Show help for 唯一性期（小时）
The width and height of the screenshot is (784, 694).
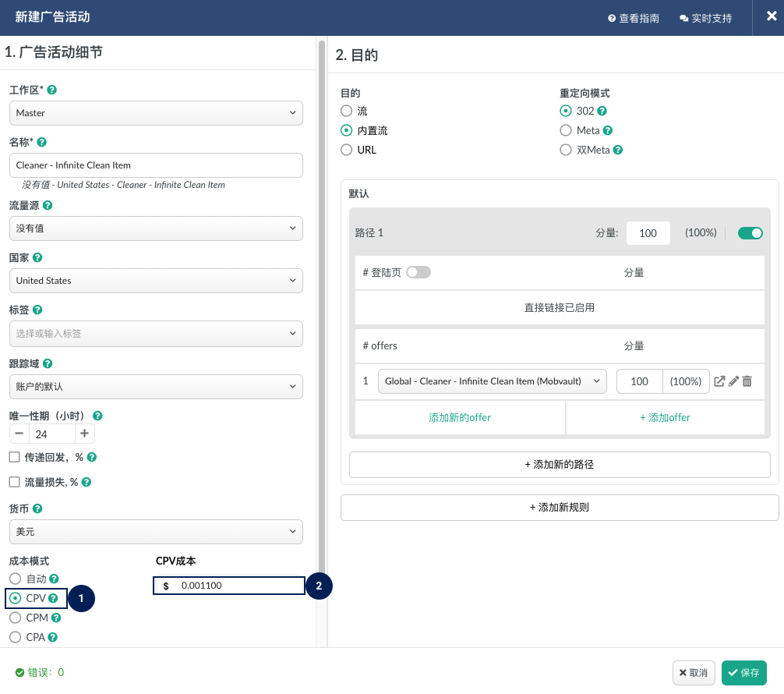(x=98, y=416)
